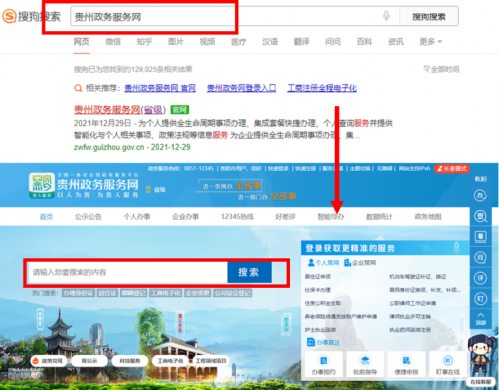Screen dimensions: 499x390
Task: Switch to the 医疗 tab
Action: [239, 42]
